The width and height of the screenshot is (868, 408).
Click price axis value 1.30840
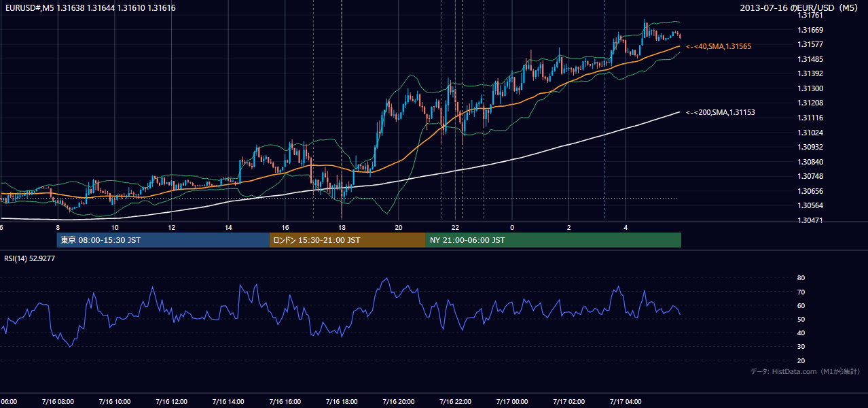pyautogui.click(x=810, y=162)
